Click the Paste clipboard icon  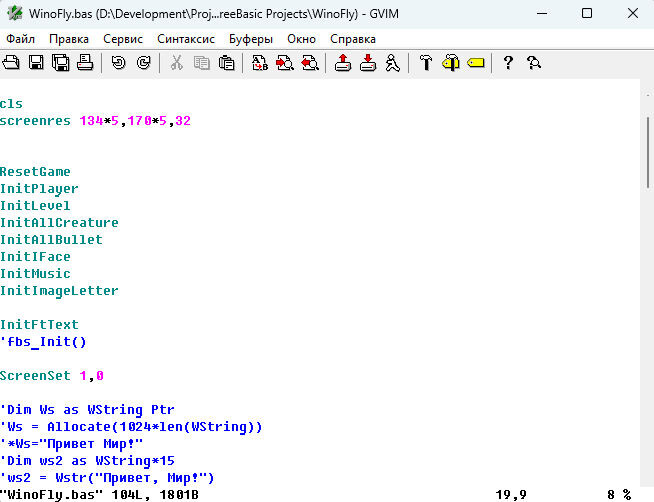(x=226, y=63)
